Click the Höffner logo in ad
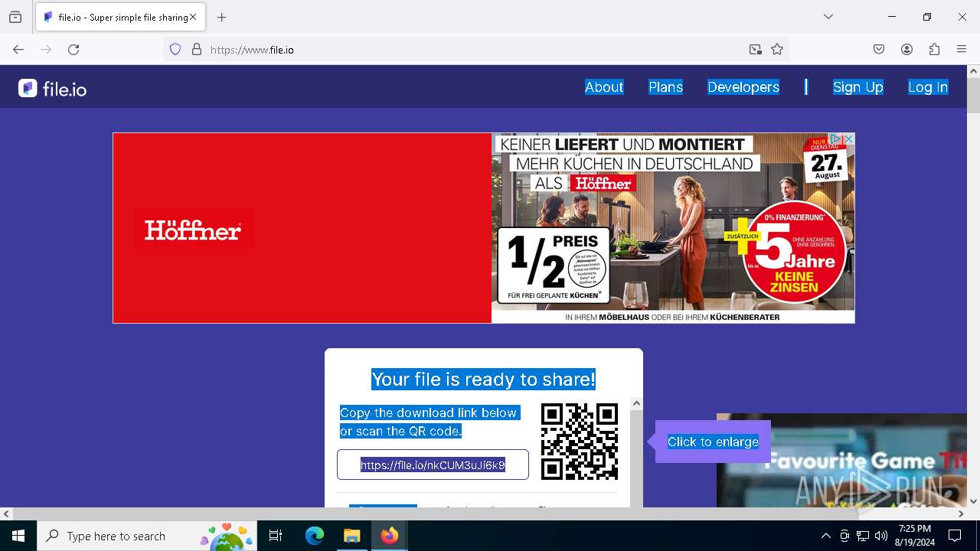The image size is (980, 551). click(193, 230)
